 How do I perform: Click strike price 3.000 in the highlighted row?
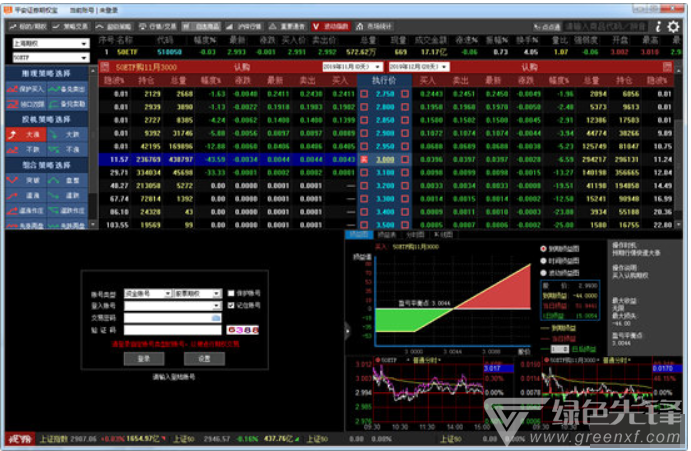(x=385, y=160)
